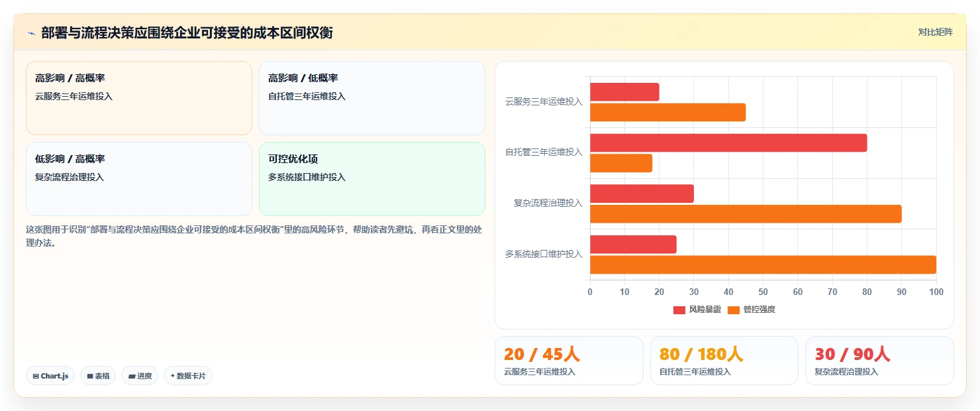980x411 pixels.
Task: Click 云服务三年运维投入 text in the 高影响 / 高概率 card
Action: point(74,96)
